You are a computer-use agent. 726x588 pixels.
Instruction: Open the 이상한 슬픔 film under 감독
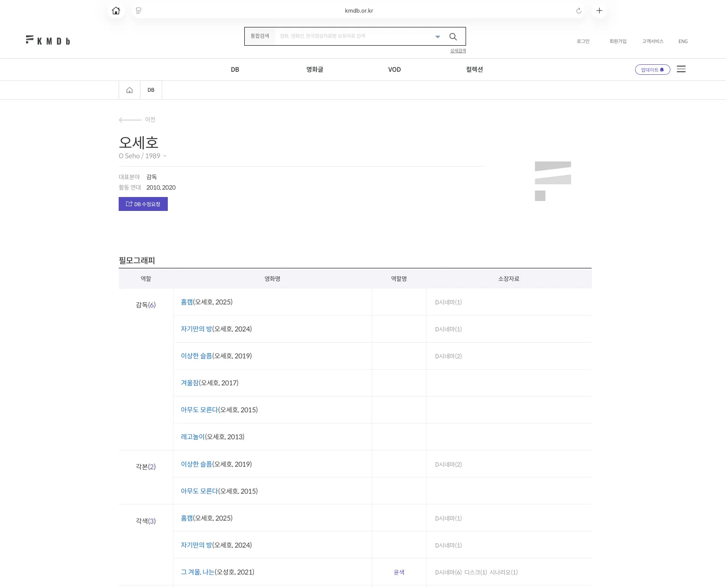[196, 356]
